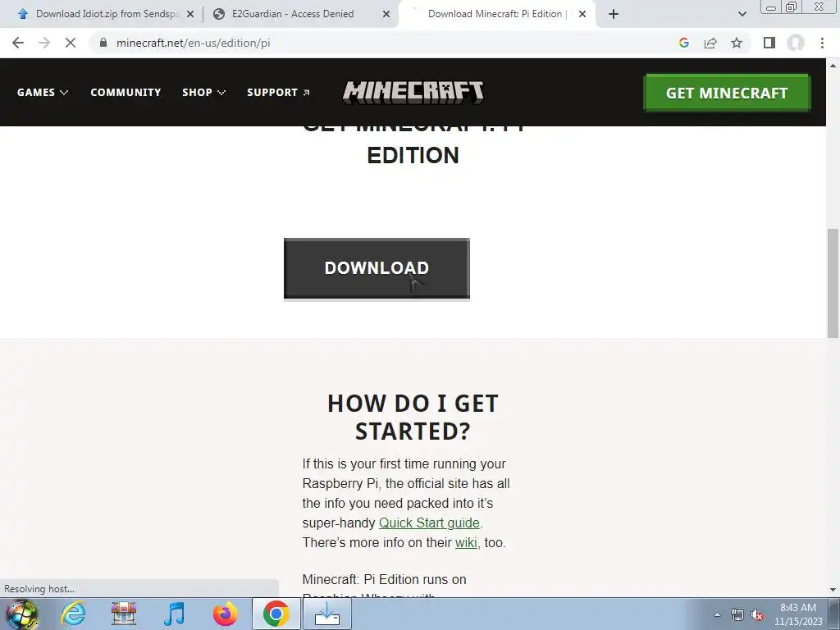Close the Download Idiot.zip tab
This screenshot has width=840, height=630.
(190, 14)
